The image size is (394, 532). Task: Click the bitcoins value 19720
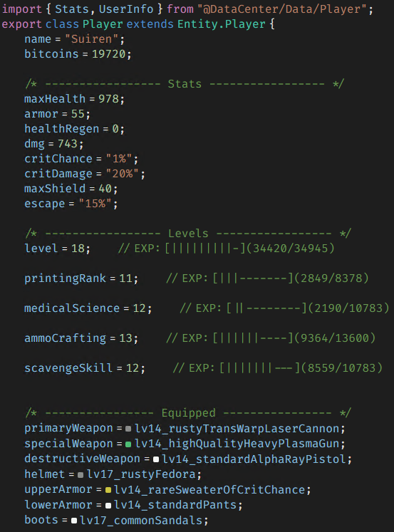tap(108, 54)
